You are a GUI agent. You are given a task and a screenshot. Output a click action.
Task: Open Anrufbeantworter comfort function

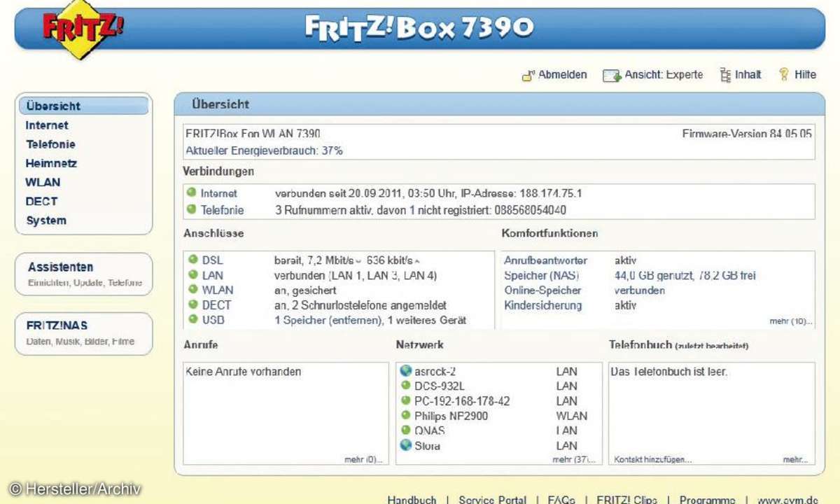[x=546, y=260]
